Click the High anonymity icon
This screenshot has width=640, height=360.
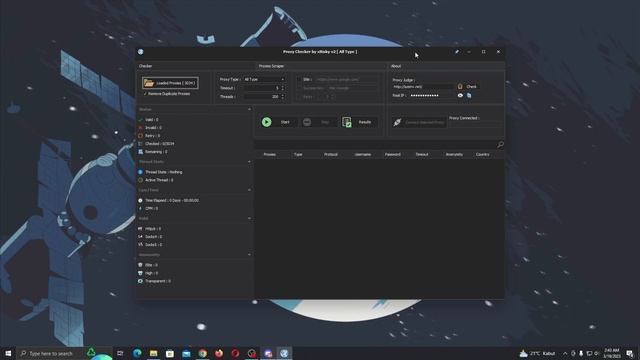pyautogui.click(x=140, y=273)
